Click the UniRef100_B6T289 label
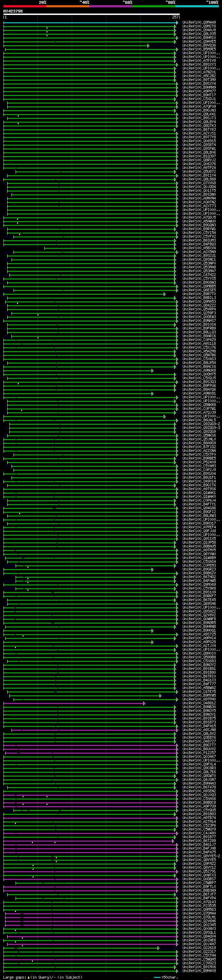 [x=199, y=840]
